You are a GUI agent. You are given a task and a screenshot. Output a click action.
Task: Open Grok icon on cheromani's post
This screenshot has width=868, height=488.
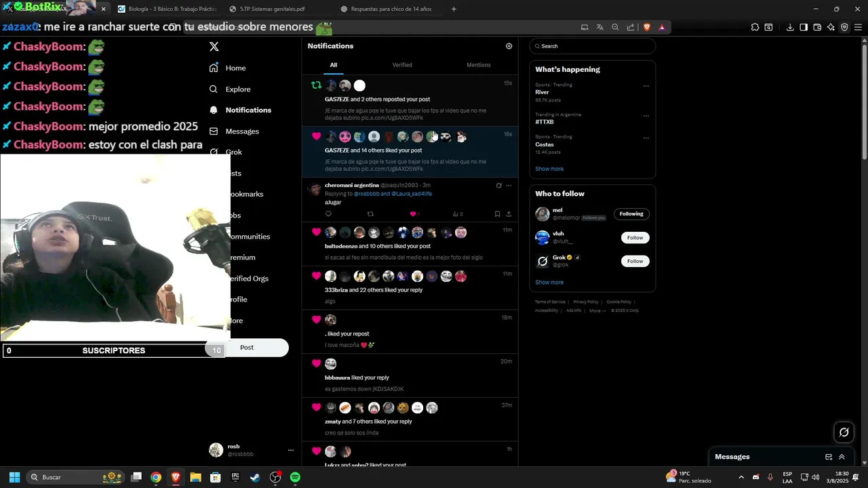(499, 186)
